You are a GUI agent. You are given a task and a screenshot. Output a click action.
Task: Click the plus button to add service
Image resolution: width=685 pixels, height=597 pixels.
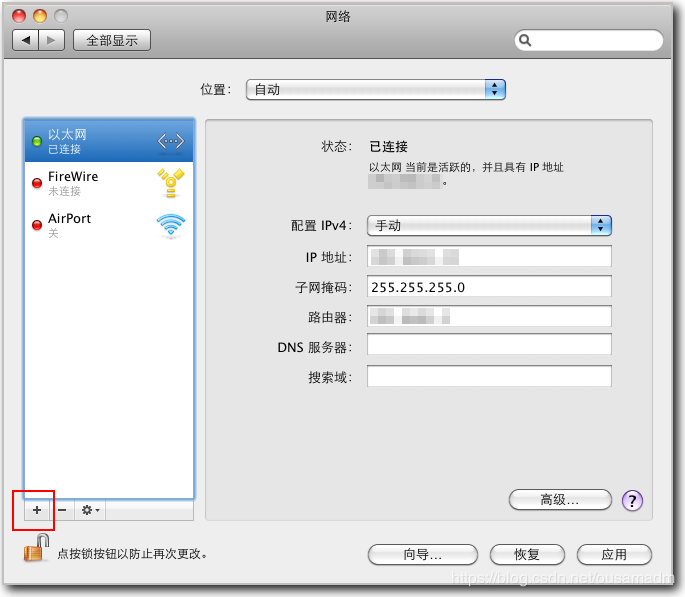[x=37, y=510]
